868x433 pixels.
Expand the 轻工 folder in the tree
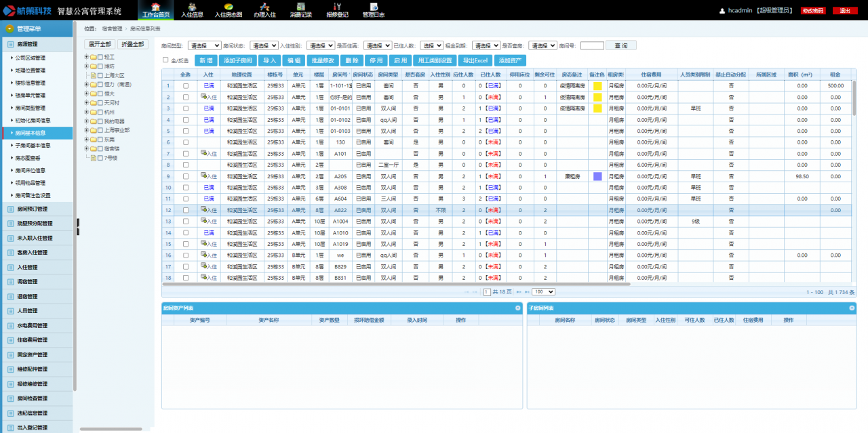pyautogui.click(x=87, y=57)
